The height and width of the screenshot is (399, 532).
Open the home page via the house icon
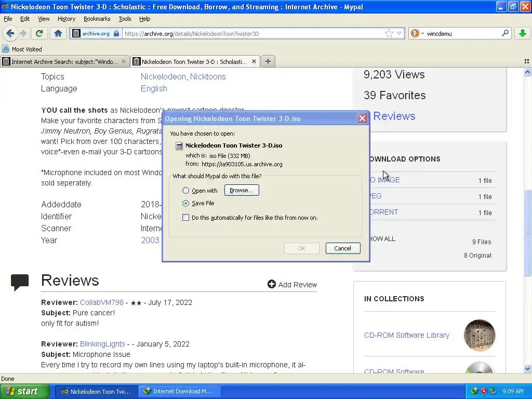[58, 33]
